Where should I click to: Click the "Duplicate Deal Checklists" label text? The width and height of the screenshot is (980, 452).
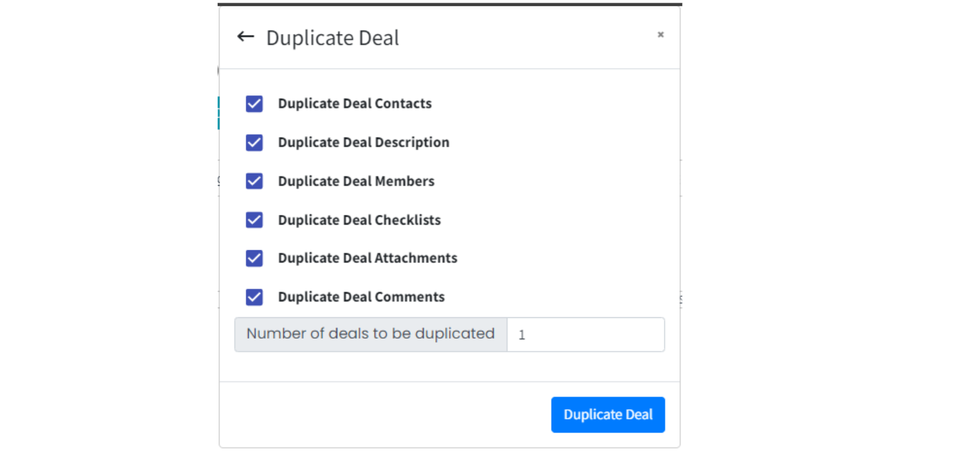(x=359, y=220)
